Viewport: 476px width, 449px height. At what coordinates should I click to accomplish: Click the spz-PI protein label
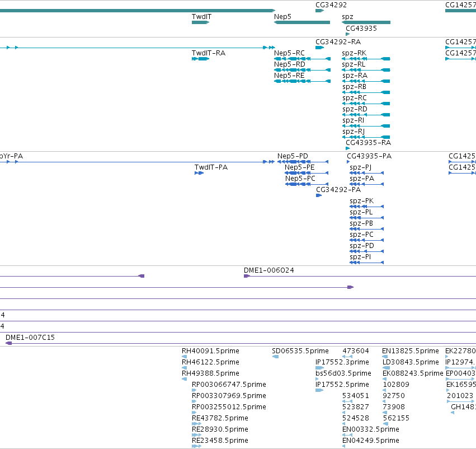(x=360, y=258)
